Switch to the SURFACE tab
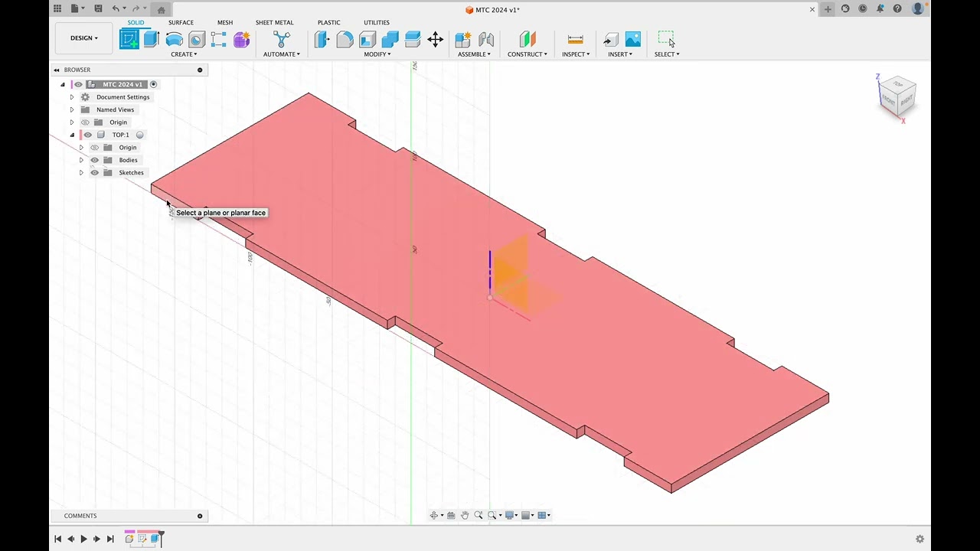Viewport: 980px width, 551px height. coord(181,22)
